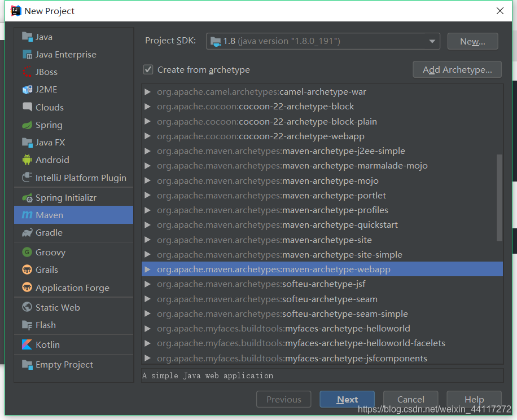Click the JBoss red dots icon
This screenshot has width=517, height=420.
[x=27, y=72]
